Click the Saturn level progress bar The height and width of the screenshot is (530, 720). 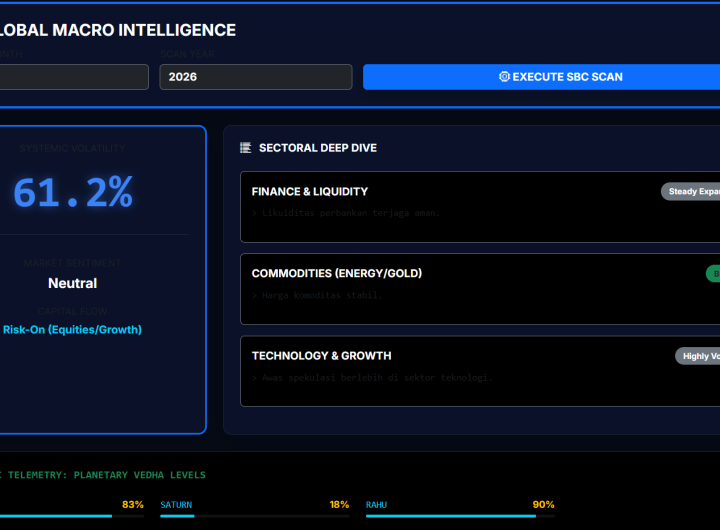[254, 516]
